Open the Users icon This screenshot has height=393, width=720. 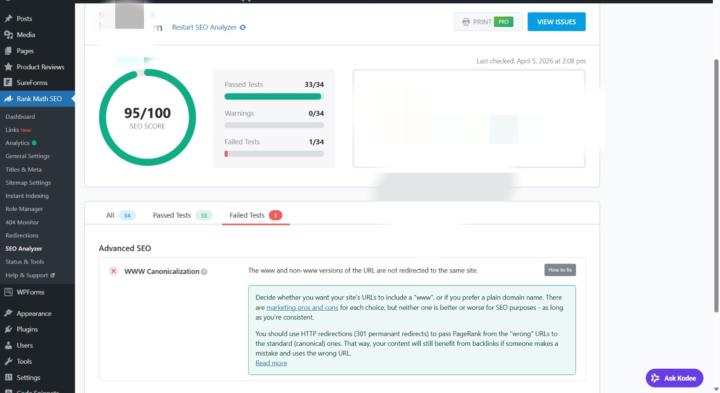point(8,345)
